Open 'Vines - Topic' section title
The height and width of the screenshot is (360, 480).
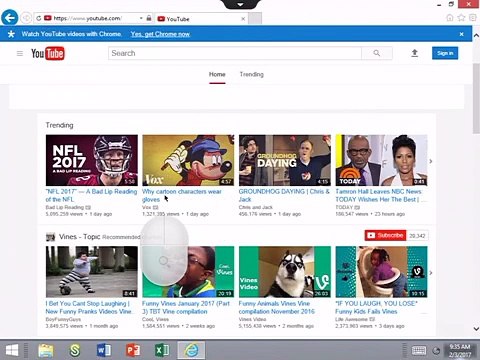click(x=79, y=237)
